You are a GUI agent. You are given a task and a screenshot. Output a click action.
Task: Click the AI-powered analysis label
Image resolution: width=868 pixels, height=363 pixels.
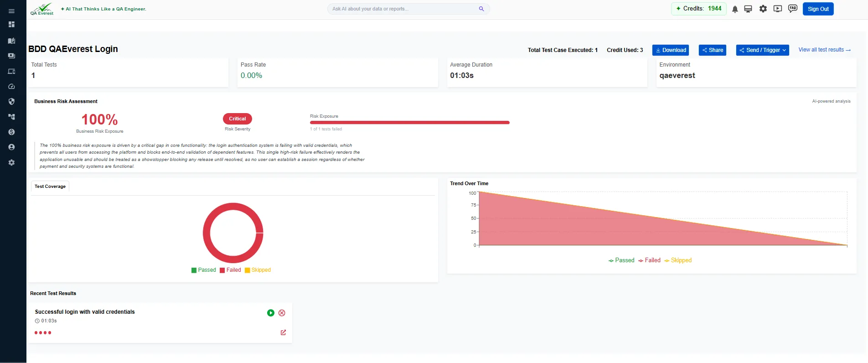(x=831, y=101)
